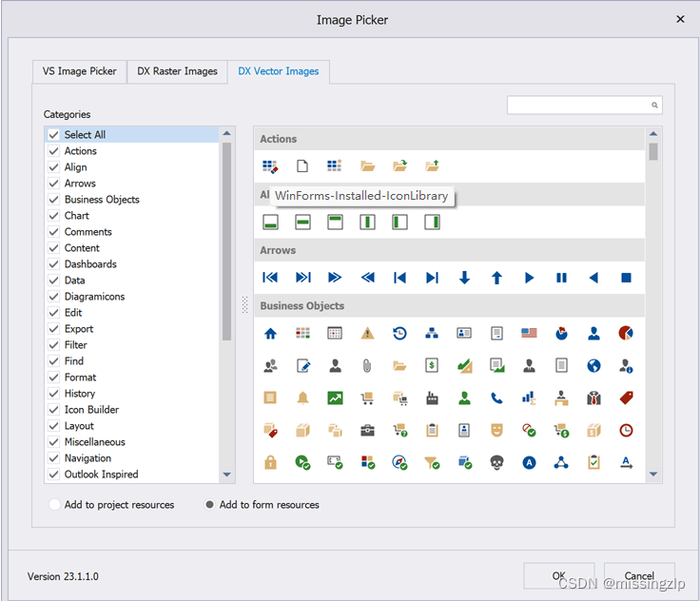Image resolution: width=700 pixels, height=601 pixels.
Task: Select the double rewind arrow icon
Action: coord(367,278)
